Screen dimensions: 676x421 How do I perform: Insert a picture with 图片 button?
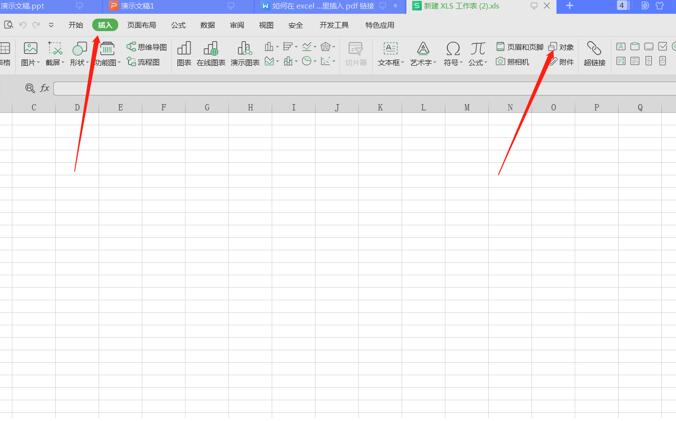point(30,54)
